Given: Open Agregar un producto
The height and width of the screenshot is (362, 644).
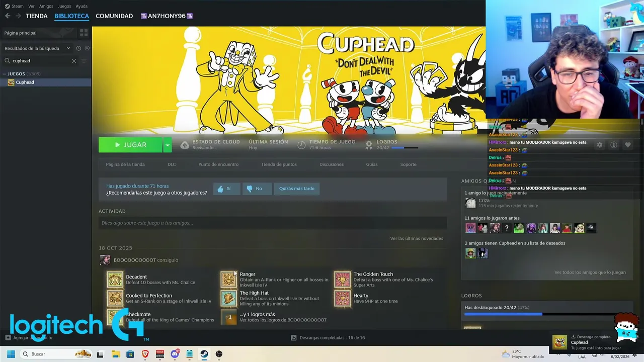Looking at the screenshot, I should [x=29, y=338].
